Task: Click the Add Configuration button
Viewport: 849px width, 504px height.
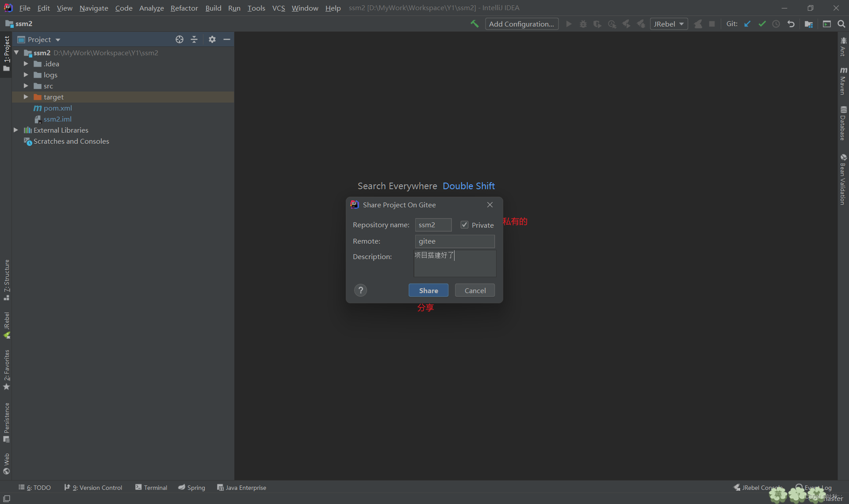Action: click(521, 24)
